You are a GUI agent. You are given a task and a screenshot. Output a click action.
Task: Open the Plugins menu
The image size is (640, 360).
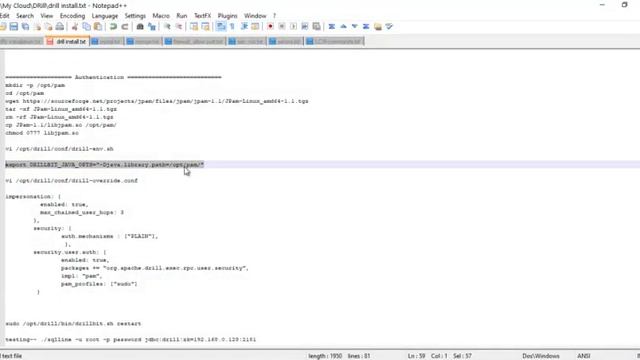coord(227,16)
